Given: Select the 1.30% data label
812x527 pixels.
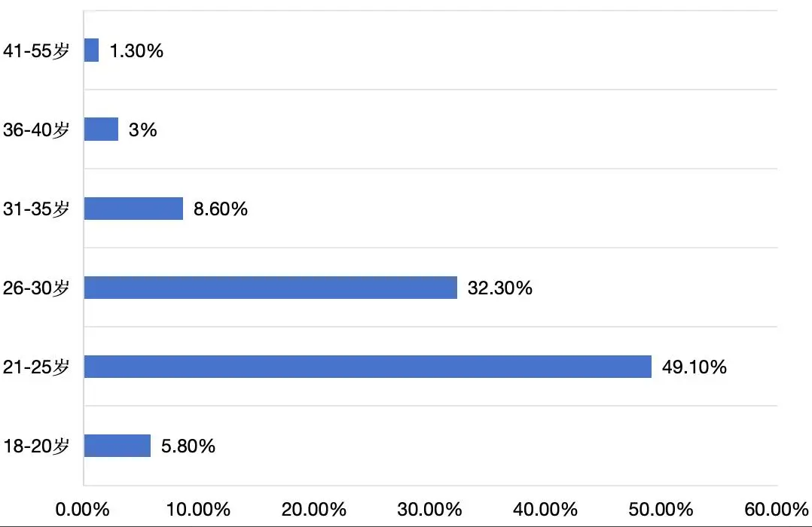Looking at the screenshot, I should 136,51.
